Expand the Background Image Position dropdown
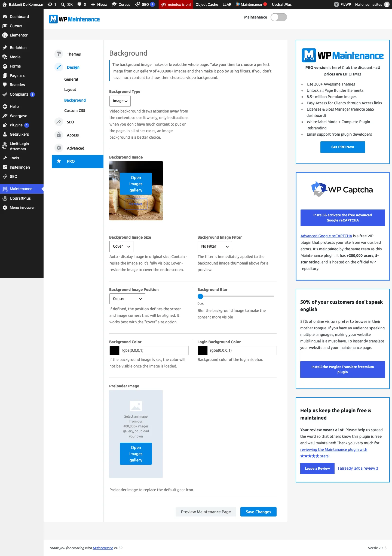The height and width of the screenshot is (556, 392). (x=127, y=299)
